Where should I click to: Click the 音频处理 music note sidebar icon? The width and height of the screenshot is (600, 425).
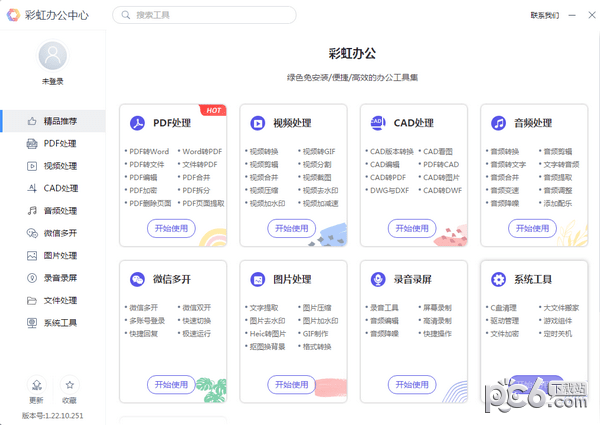pos(32,211)
